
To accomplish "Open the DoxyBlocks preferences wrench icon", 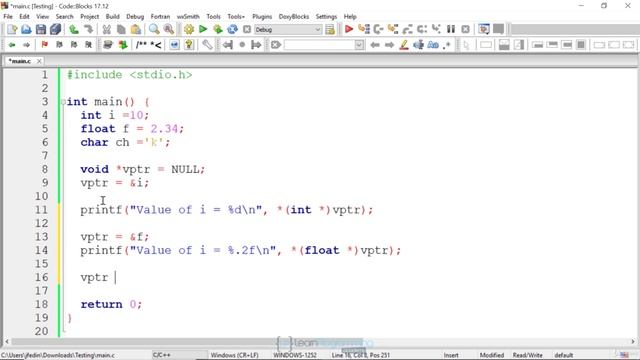I will click(207, 45).
